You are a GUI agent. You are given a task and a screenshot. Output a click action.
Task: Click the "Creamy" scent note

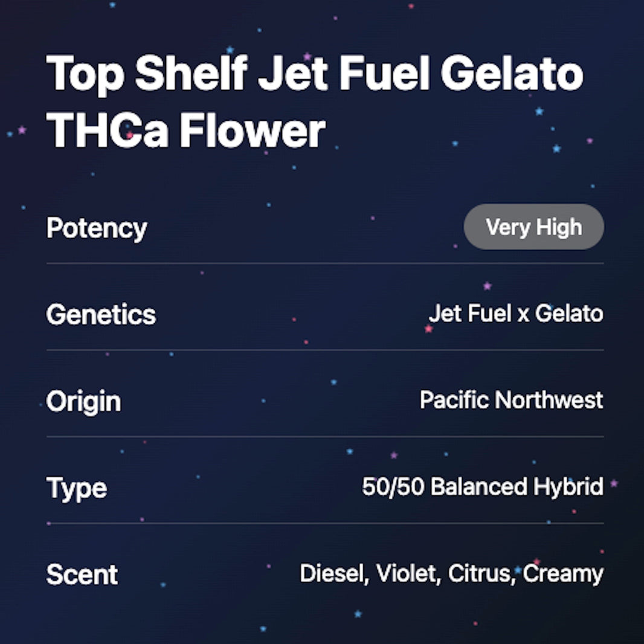(x=563, y=573)
